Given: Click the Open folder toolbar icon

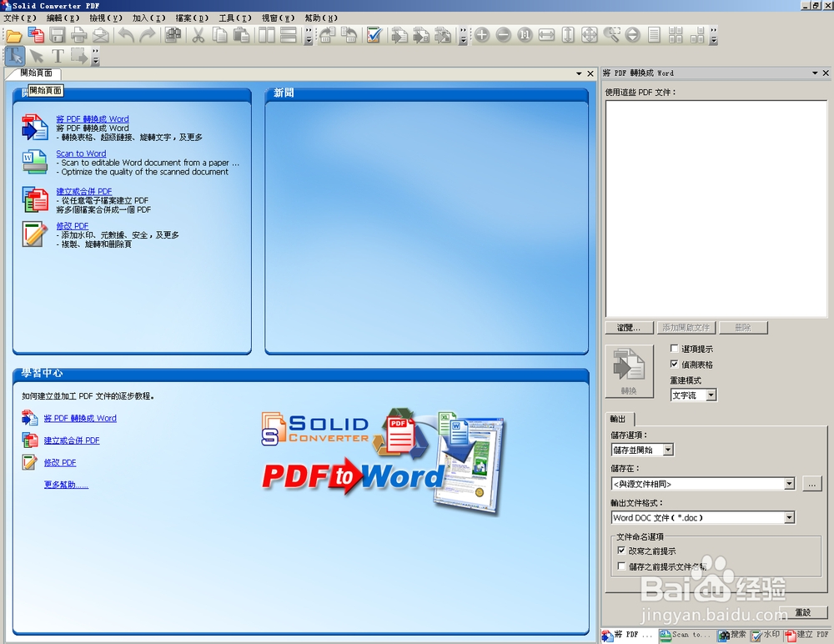Looking at the screenshot, I should pyautogui.click(x=14, y=36).
